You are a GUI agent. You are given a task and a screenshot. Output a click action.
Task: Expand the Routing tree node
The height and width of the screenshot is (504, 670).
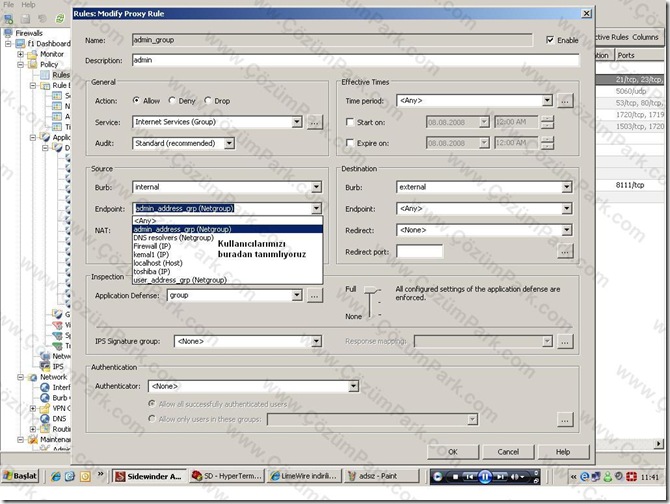(x=32, y=428)
